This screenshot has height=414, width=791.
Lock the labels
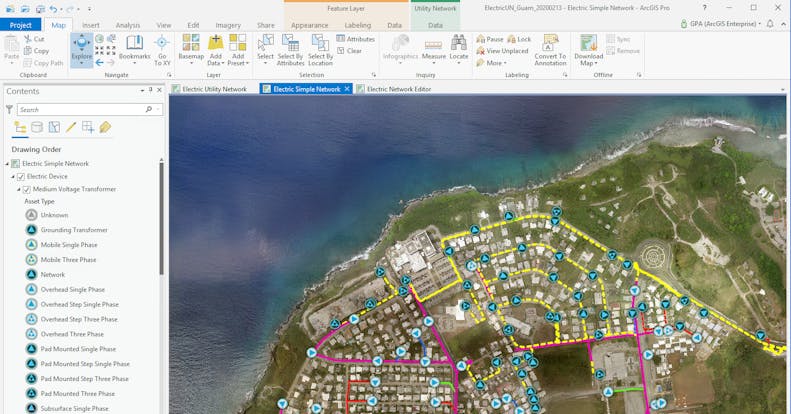[x=519, y=39]
